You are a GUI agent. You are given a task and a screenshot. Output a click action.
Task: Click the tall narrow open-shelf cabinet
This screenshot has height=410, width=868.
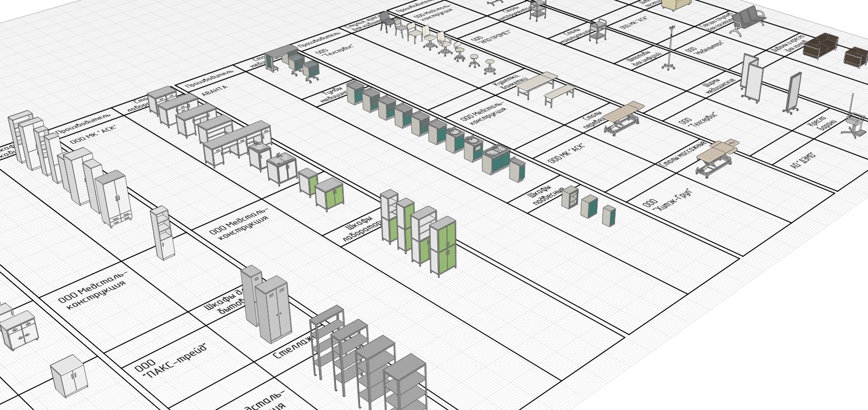tap(162, 232)
